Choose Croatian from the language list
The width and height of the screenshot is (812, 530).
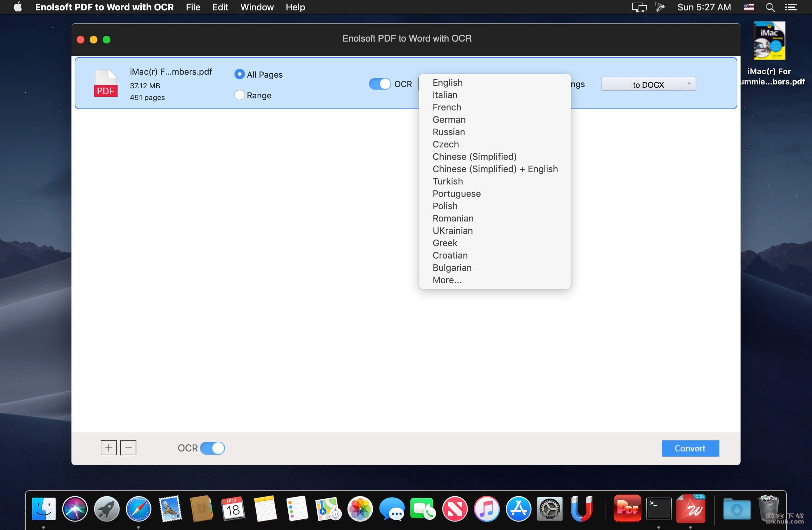pyautogui.click(x=495, y=255)
